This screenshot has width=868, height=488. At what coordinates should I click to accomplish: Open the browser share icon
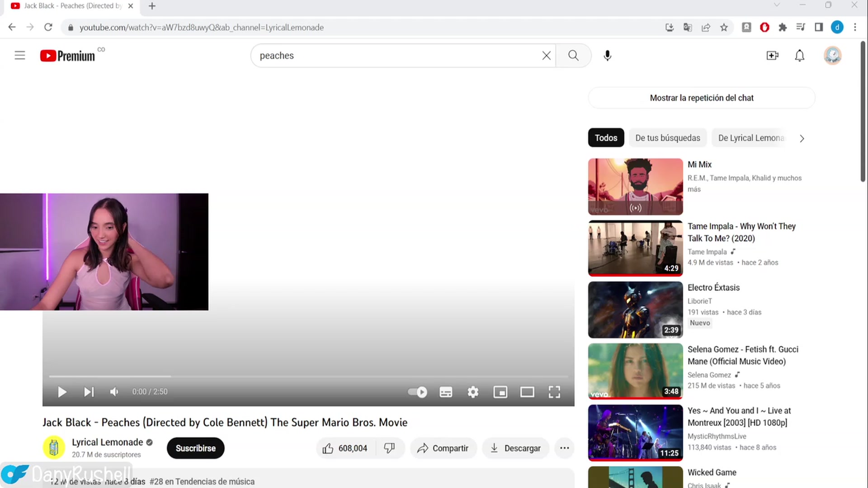[x=706, y=28]
